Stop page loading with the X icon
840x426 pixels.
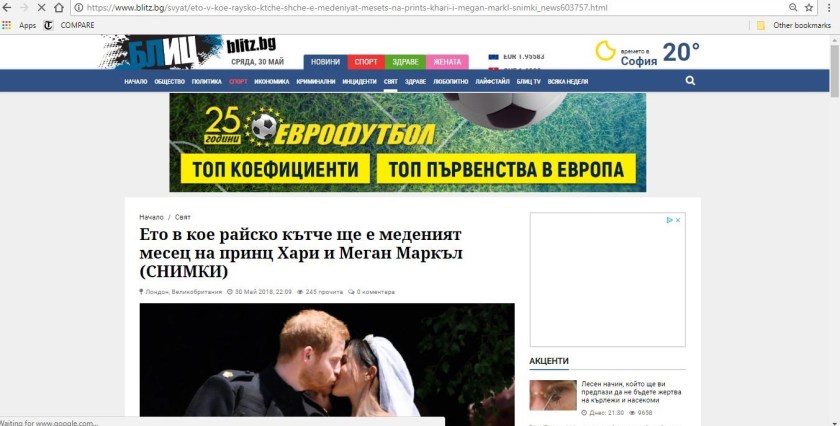tap(41, 8)
